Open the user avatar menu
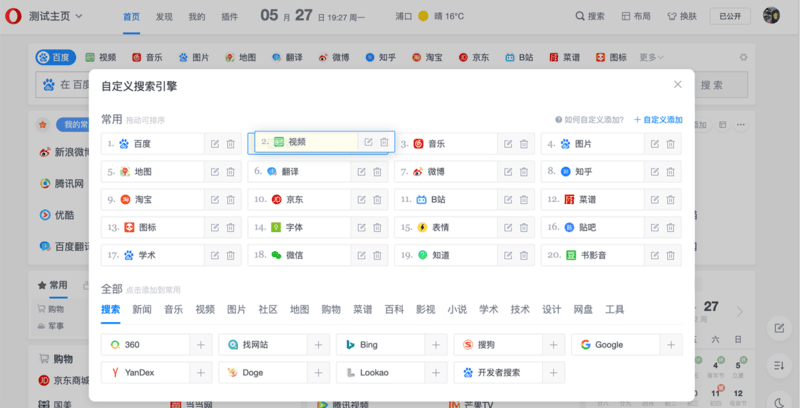This screenshot has width=800, height=408. coord(771,15)
